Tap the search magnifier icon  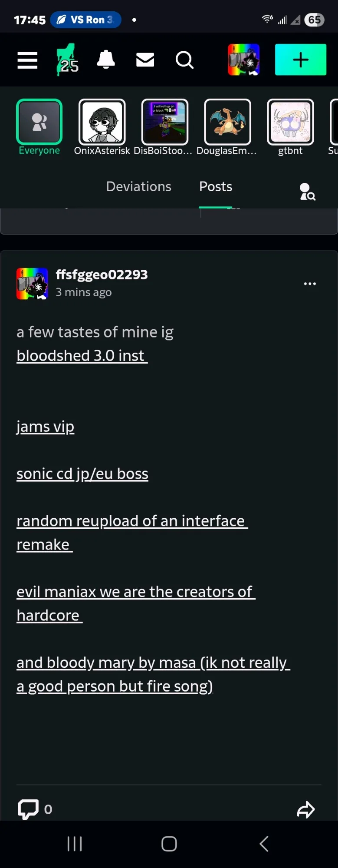[184, 60]
